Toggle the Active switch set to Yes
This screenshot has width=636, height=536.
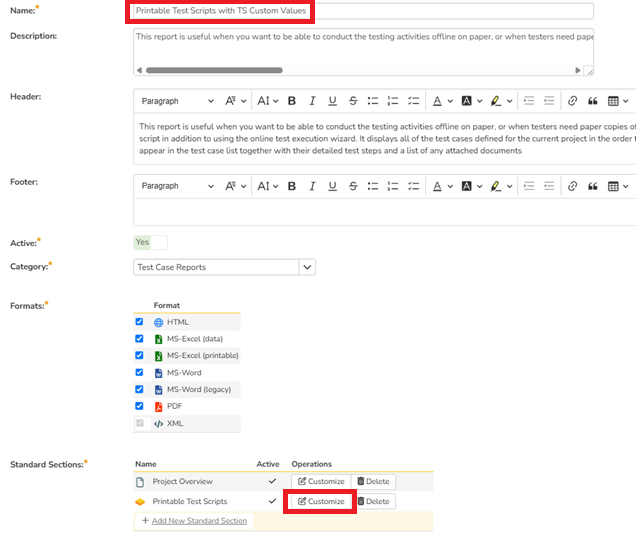151,242
